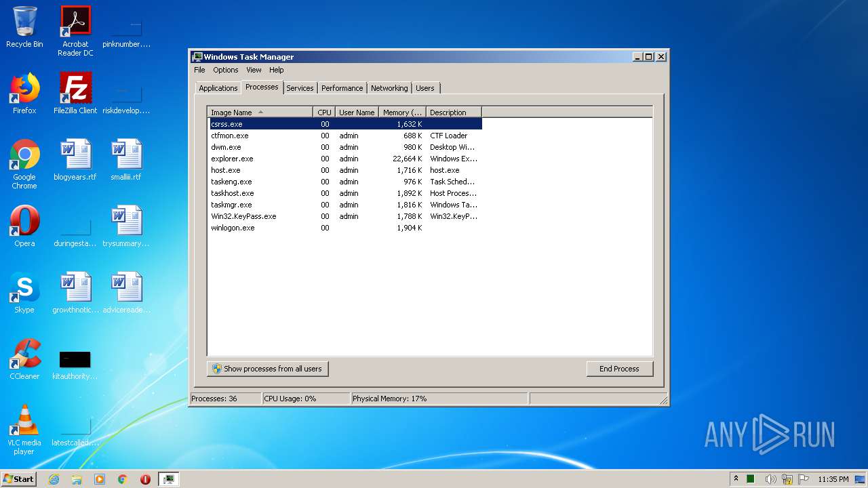Switch to the Users tab
This screenshot has height=488, width=868.
point(425,88)
